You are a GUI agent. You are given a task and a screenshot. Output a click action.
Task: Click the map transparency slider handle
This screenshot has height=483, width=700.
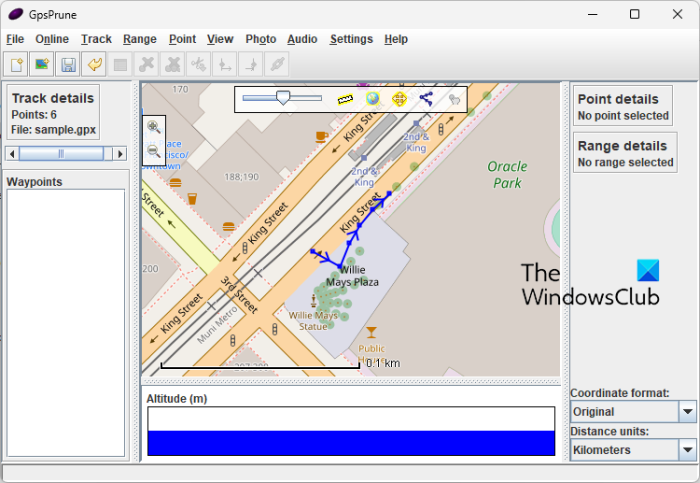(x=283, y=98)
